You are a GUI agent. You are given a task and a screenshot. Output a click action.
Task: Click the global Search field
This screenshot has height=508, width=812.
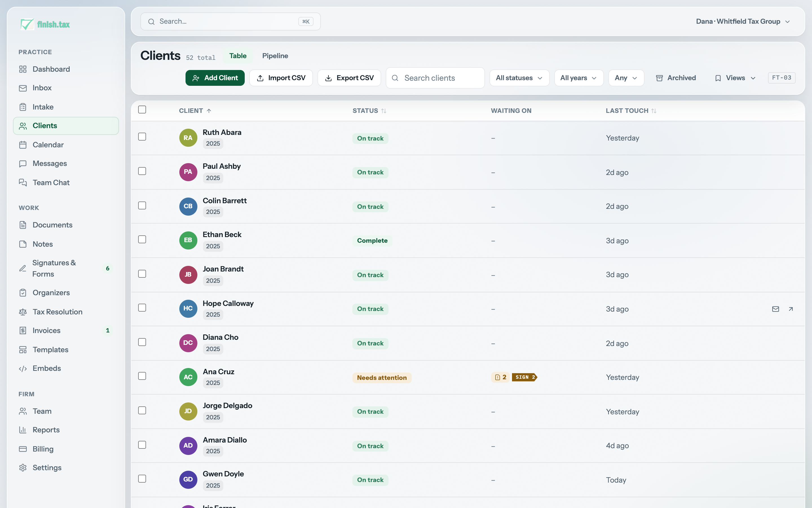[x=231, y=21]
